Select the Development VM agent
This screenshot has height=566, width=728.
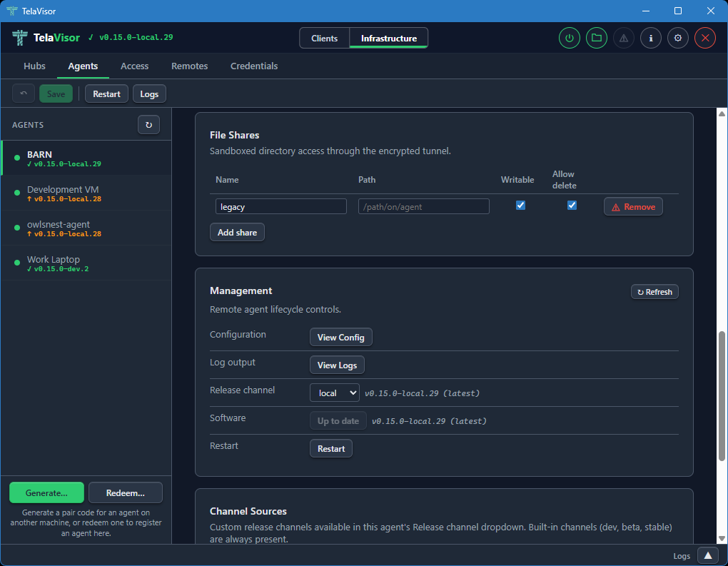pos(86,193)
